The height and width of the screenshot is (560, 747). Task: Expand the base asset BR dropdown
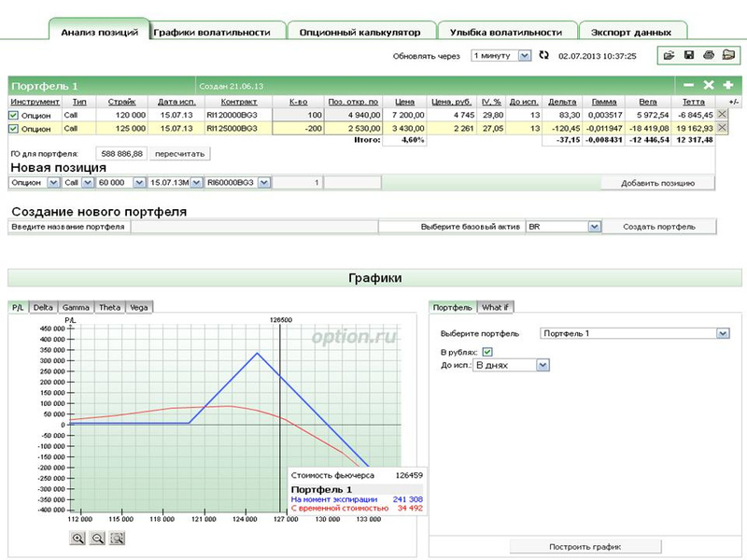point(594,227)
